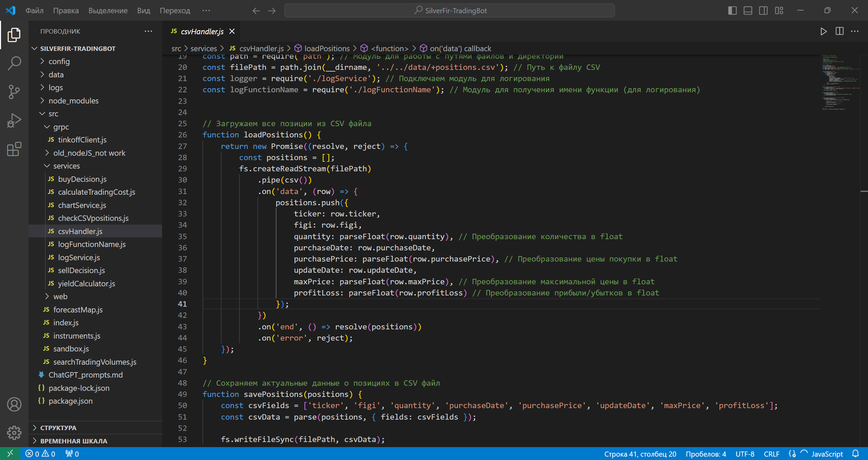Expand the config folder

click(x=59, y=61)
